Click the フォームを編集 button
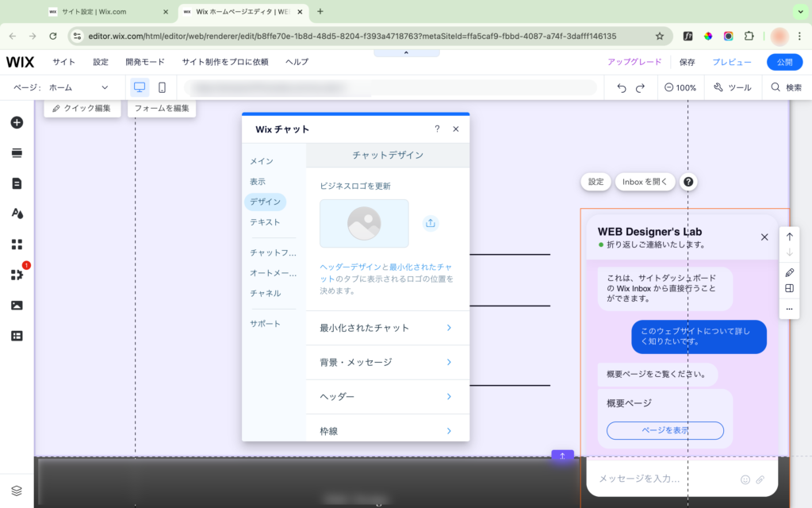This screenshot has height=508, width=812. [162, 108]
